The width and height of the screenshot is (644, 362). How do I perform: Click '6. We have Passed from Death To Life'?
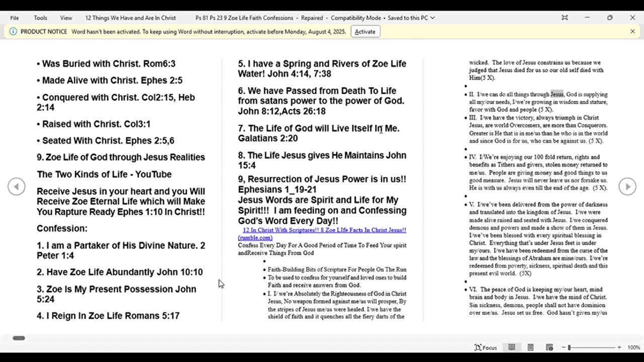321,101
